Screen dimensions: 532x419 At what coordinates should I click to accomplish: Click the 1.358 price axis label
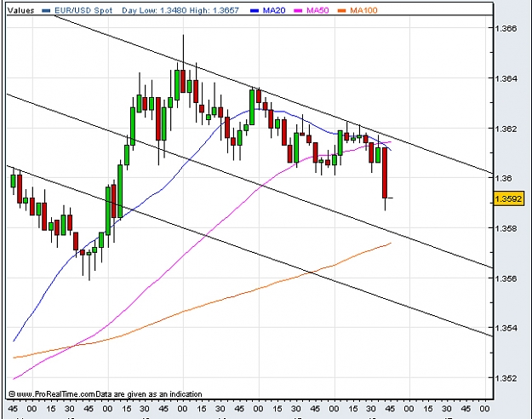(506, 228)
